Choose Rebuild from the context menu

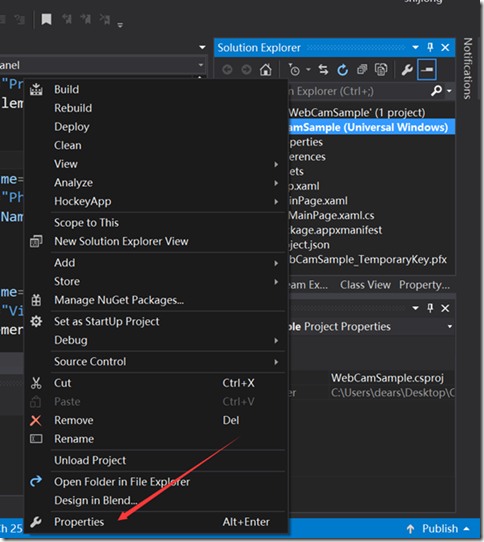click(x=73, y=108)
